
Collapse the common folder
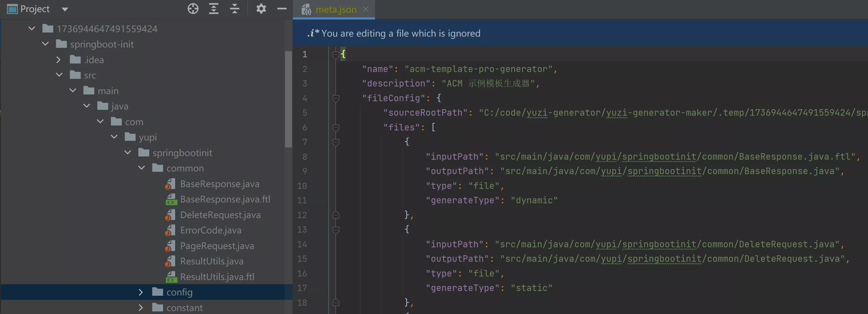point(141,168)
